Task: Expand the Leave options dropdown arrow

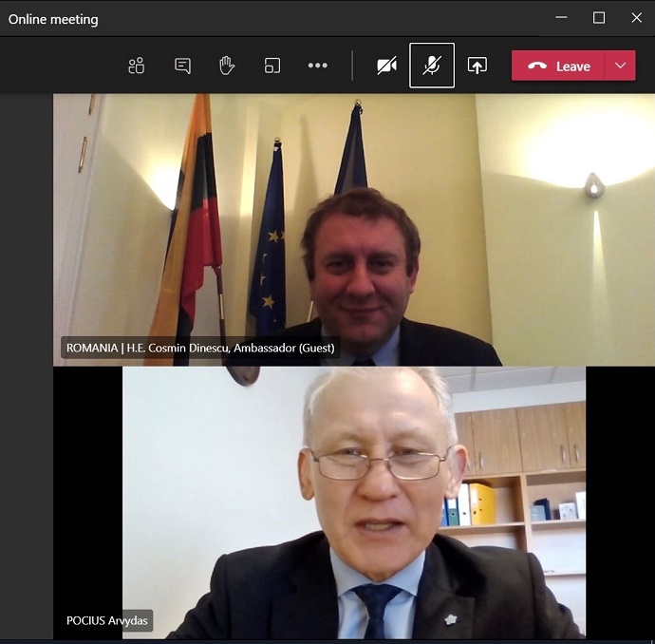Action: pos(620,66)
